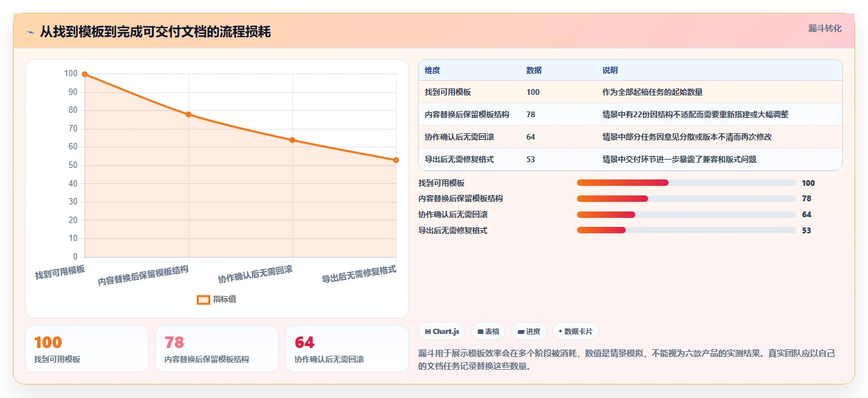
Task: Click the lightning icon beside the title
Action: tap(30, 32)
